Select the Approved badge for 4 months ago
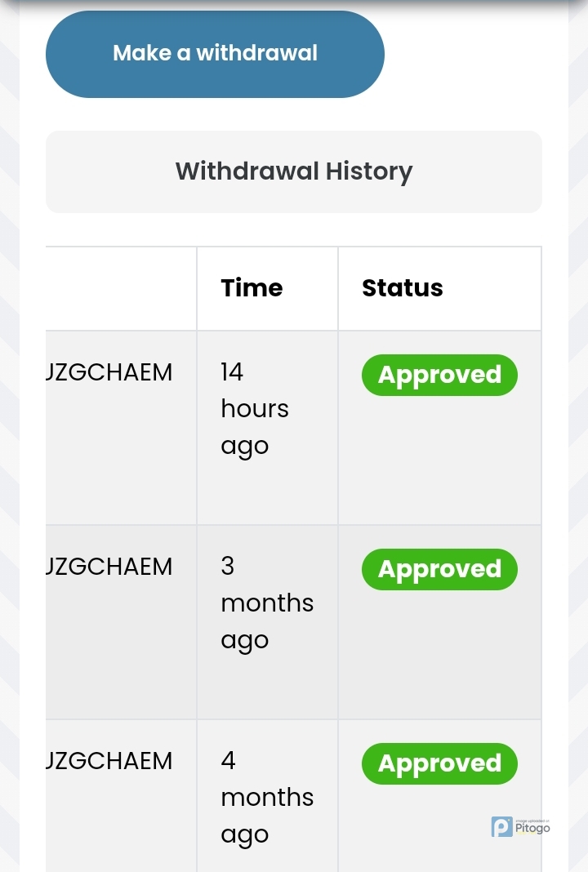The width and height of the screenshot is (588, 872). (439, 763)
